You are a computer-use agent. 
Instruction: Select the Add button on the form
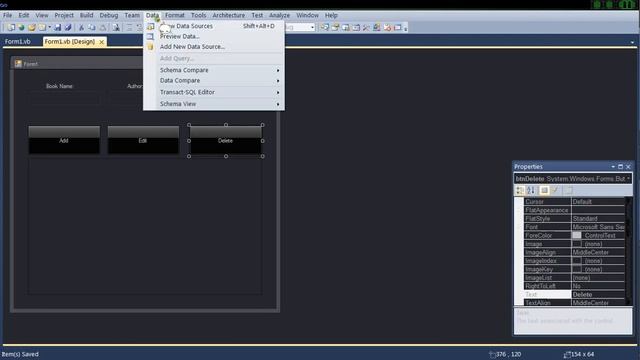click(x=64, y=140)
